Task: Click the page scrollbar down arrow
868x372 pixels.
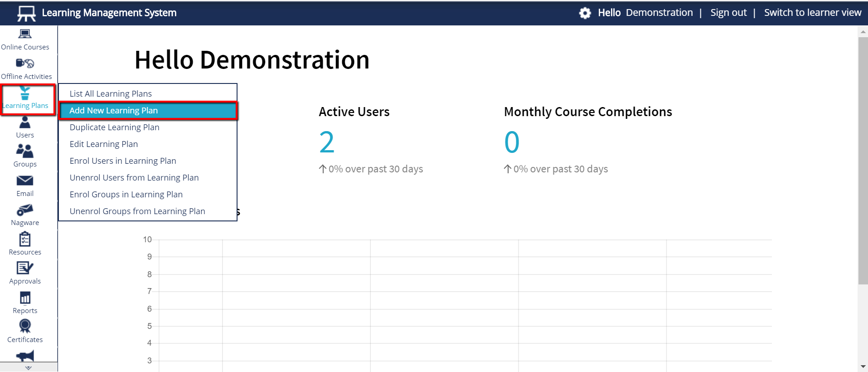Action: (x=863, y=367)
